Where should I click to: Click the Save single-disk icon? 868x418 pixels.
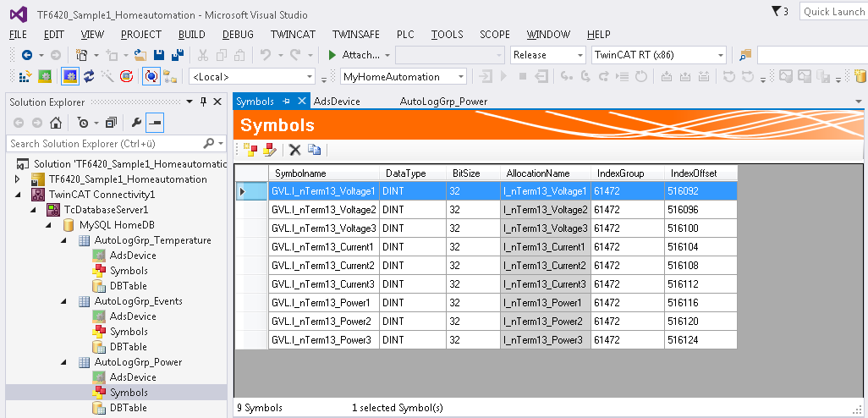click(158, 55)
